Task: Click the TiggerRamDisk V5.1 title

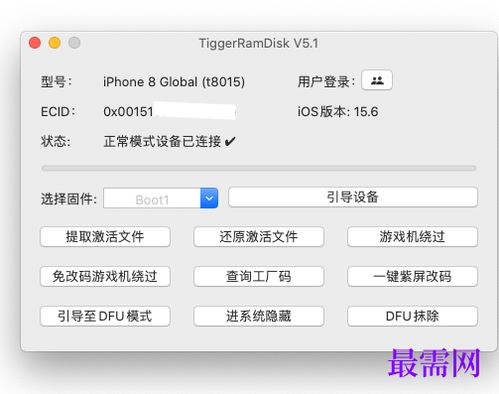Action: pos(258,43)
